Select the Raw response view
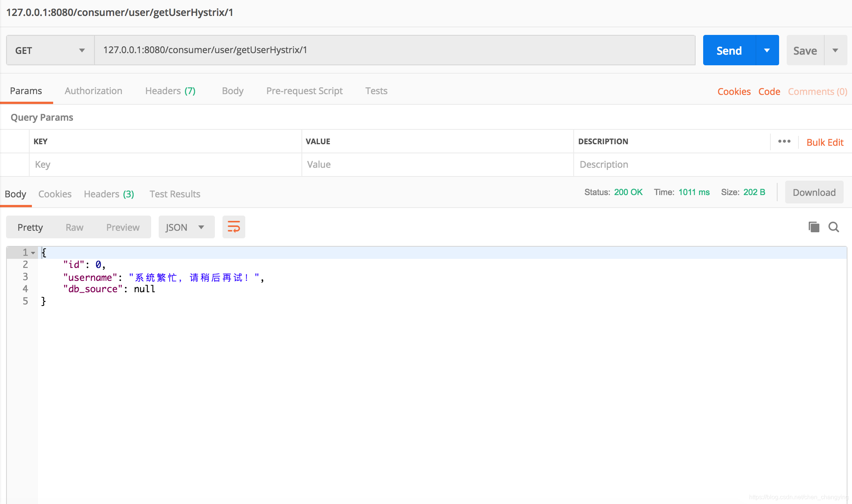The height and width of the screenshot is (504, 852). (x=75, y=227)
